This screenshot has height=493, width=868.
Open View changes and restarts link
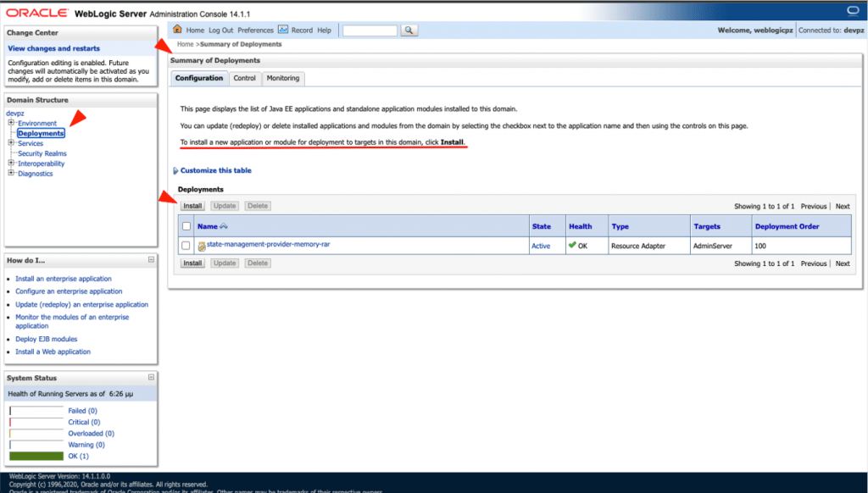53,48
